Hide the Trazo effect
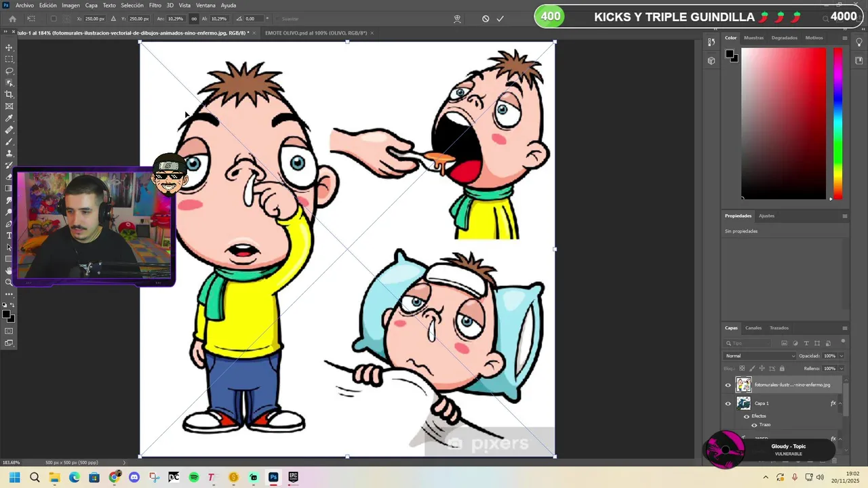Image resolution: width=868 pixels, height=488 pixels. pos(754,425)
